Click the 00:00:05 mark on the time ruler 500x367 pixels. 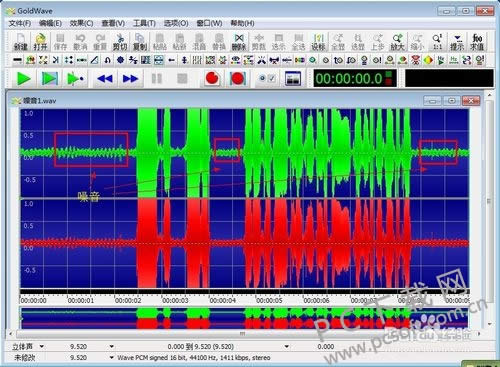click(x=269, y=301)
